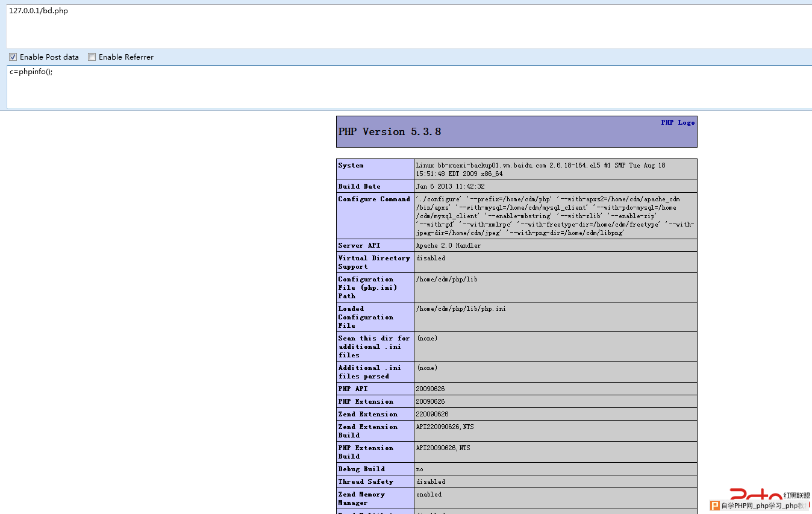
Task: Click the Enable Post data label text
Action: coord(49,57)
